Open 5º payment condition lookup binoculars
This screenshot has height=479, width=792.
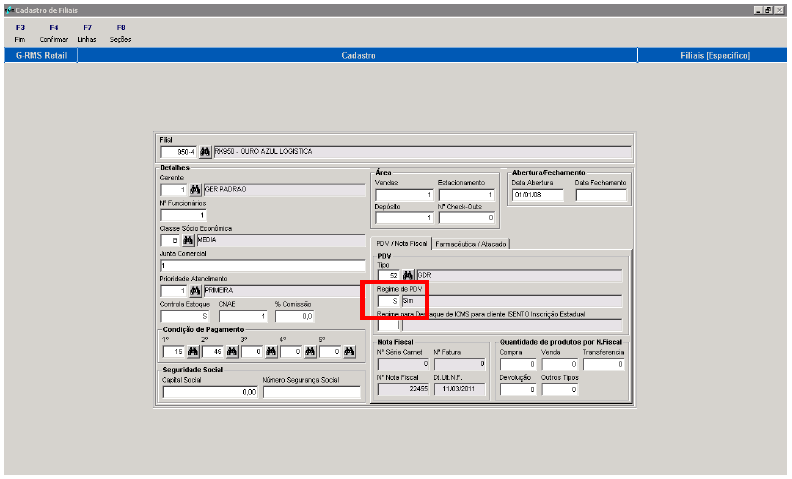coord(349,351)
